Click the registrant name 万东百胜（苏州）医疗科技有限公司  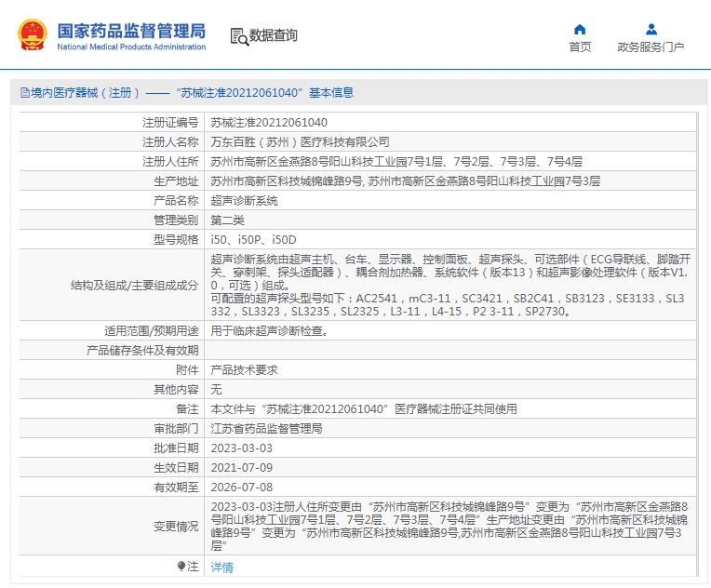click(x=300, y=142)
